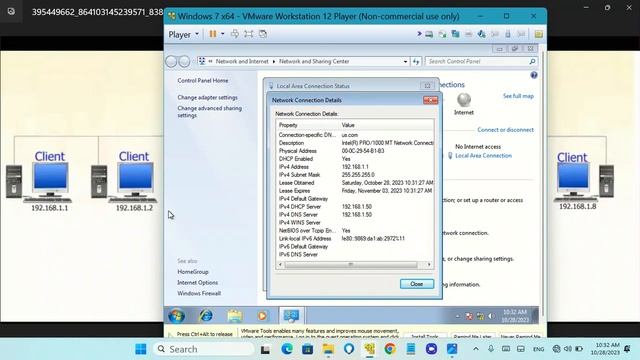
Task: Open Google Chrome from host taskbar
Action: (x=390, y=349)
